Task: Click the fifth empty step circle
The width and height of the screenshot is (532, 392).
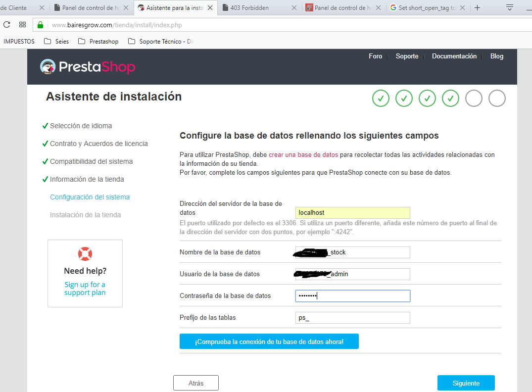Action: (474, 98)
